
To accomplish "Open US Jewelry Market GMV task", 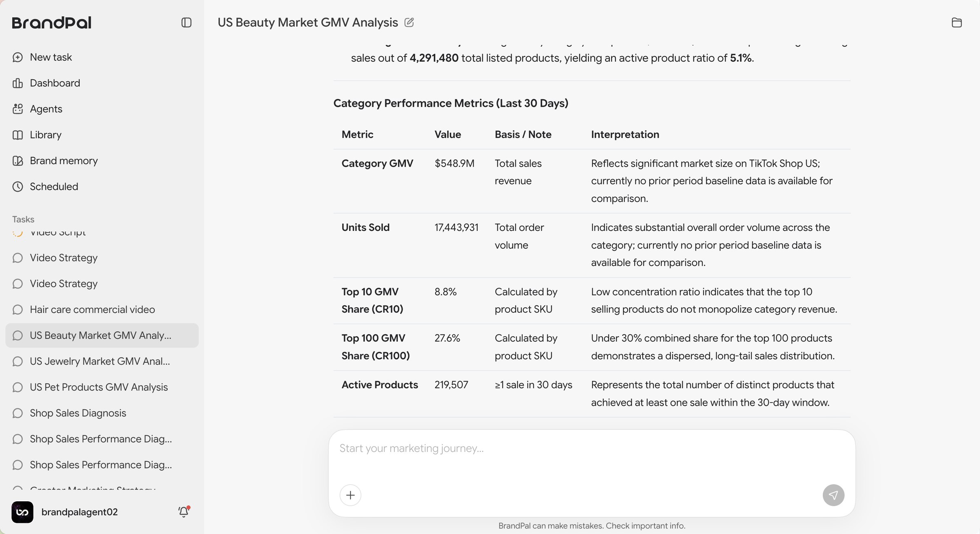I will [x=102, y=361].
